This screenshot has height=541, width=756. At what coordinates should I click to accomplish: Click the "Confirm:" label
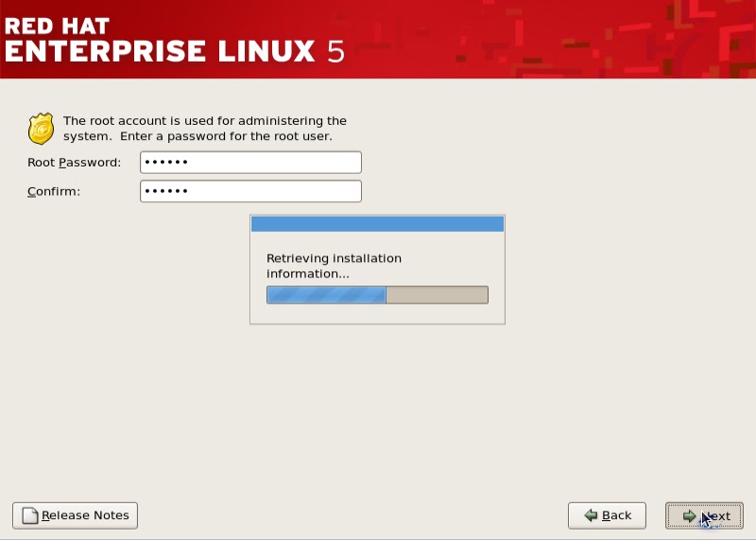(x=54, y=192)
